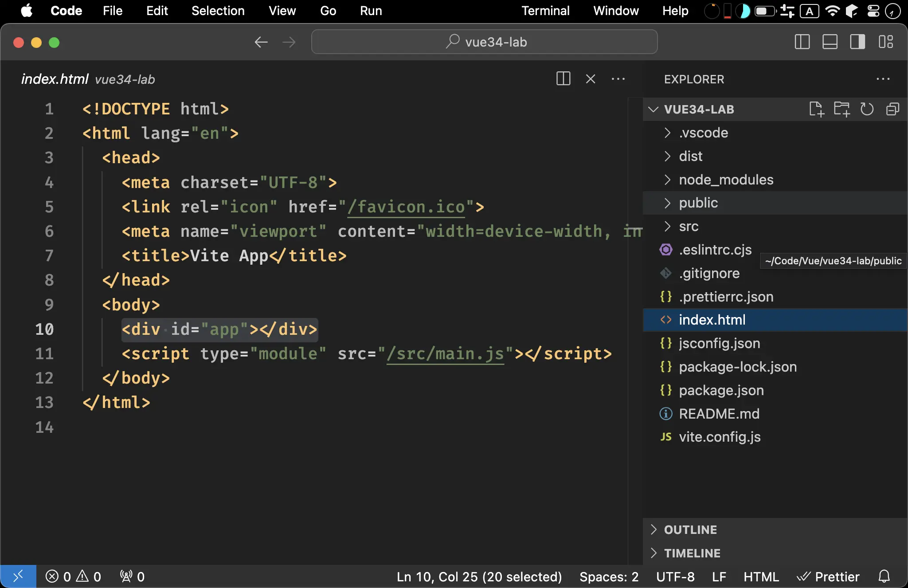This screenshot has height=588, width=908.
Task: Click the vite.config.js JS file icon
Action: coord(665,437)
